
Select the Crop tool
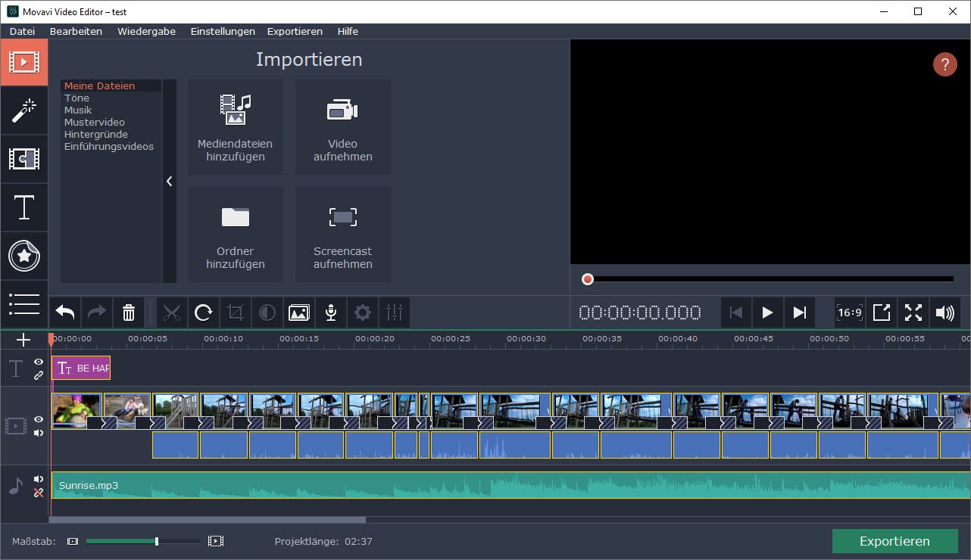(236, 313)
